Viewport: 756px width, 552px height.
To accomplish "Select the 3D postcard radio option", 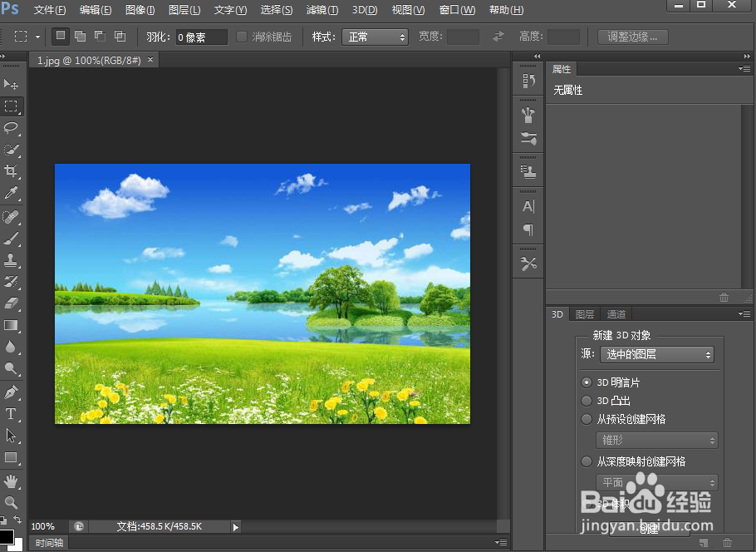I will tap(587, 382).
